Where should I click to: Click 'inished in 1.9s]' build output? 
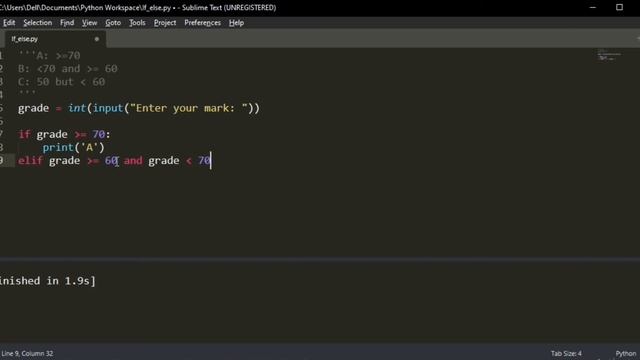(48, 281)
